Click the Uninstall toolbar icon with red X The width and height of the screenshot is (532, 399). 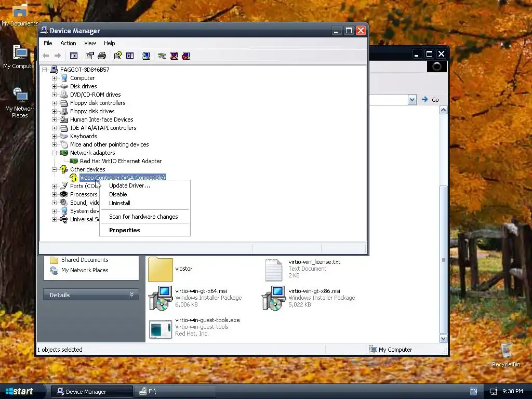174,56
